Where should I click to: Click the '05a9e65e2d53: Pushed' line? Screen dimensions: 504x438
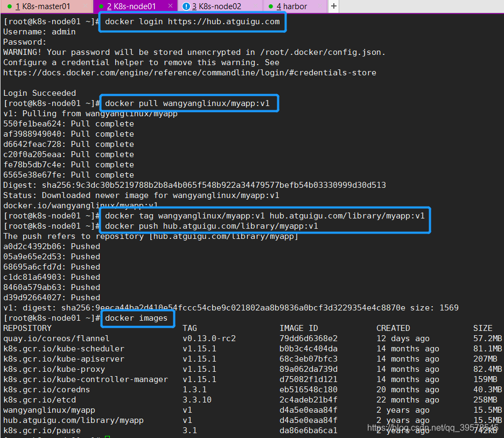point(52,257)
